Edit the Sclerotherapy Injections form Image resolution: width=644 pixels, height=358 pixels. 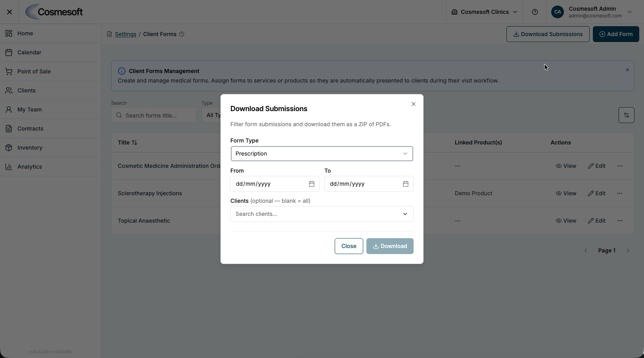(596, 193)
